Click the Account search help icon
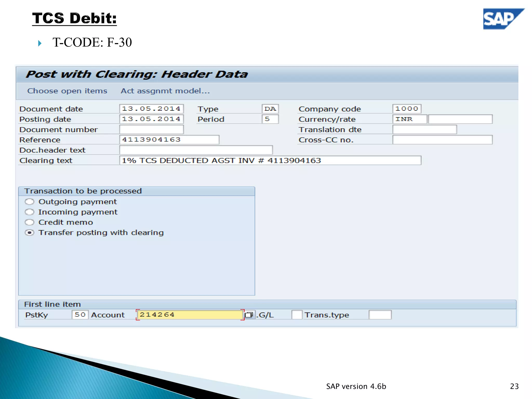532x399 pixels. pos(249,315)
